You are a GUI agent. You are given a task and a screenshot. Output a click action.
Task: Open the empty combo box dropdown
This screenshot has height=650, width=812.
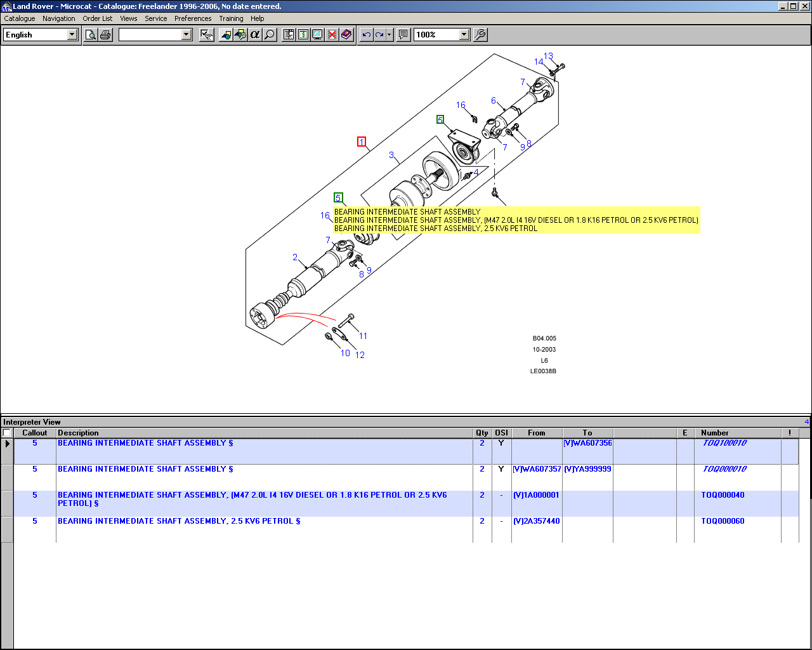[x=187, y=35]
